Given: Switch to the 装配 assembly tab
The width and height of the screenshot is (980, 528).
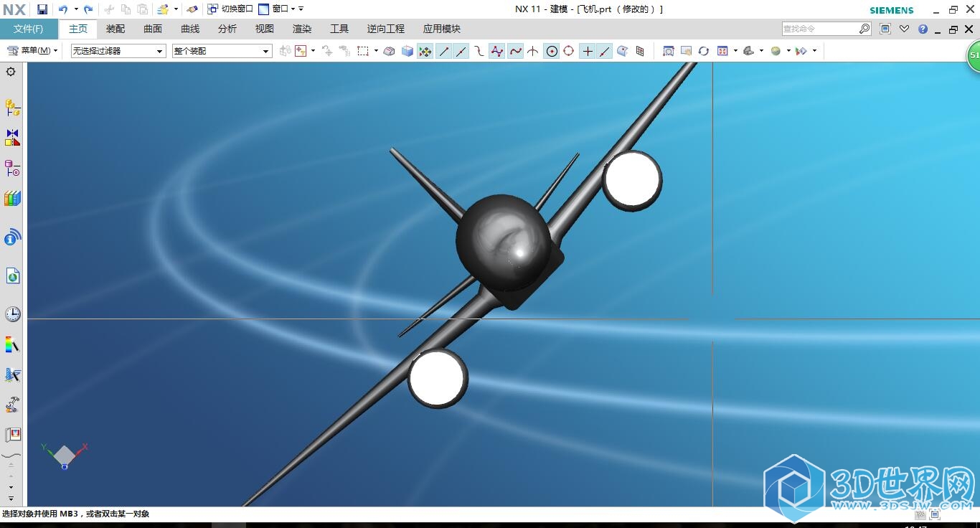Looking at the screenshot, I should tap(116, 29).
